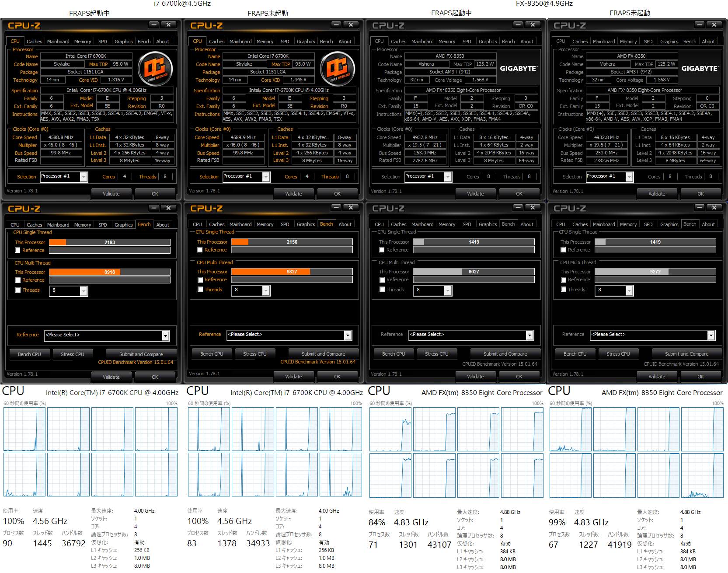The image size is (728, 573).
Task: Click Super Overclock logo beside Core VID 1.316 V
Action: pos(155,69)
